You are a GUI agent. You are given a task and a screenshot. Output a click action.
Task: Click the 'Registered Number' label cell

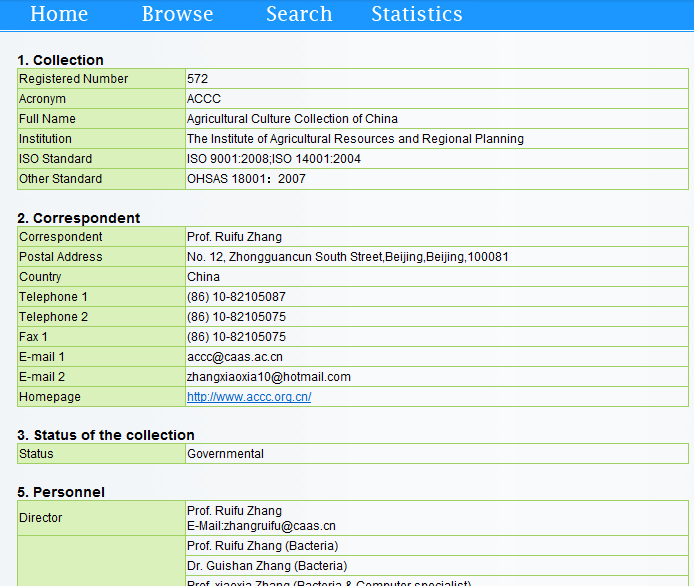point(101,79)
